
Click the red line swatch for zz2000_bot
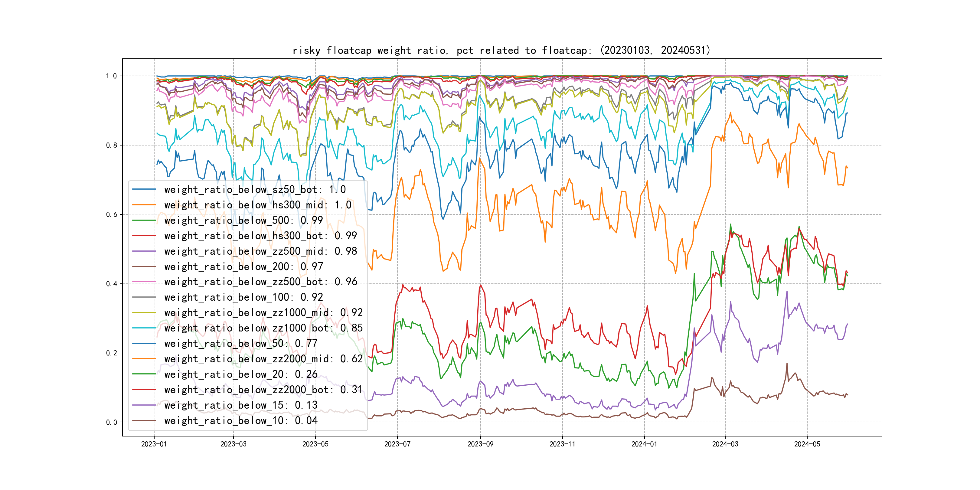[x=144, y=390]
